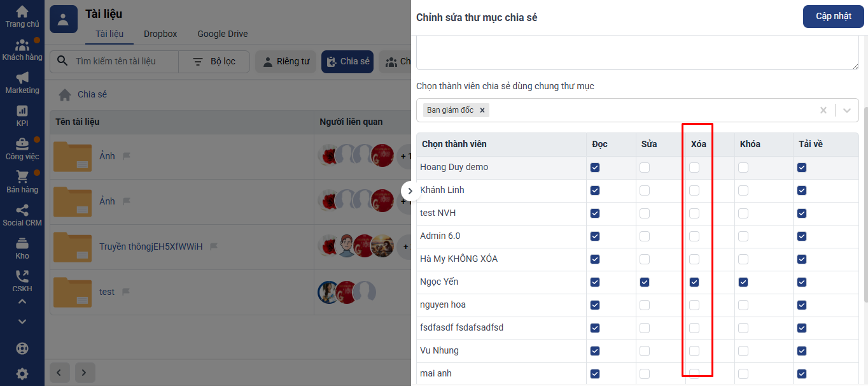The width and height of the screenshot is (868, 386).
Task: Open Khách hàng customers icon
Action: pyautogui.click(x=22, y=45)
